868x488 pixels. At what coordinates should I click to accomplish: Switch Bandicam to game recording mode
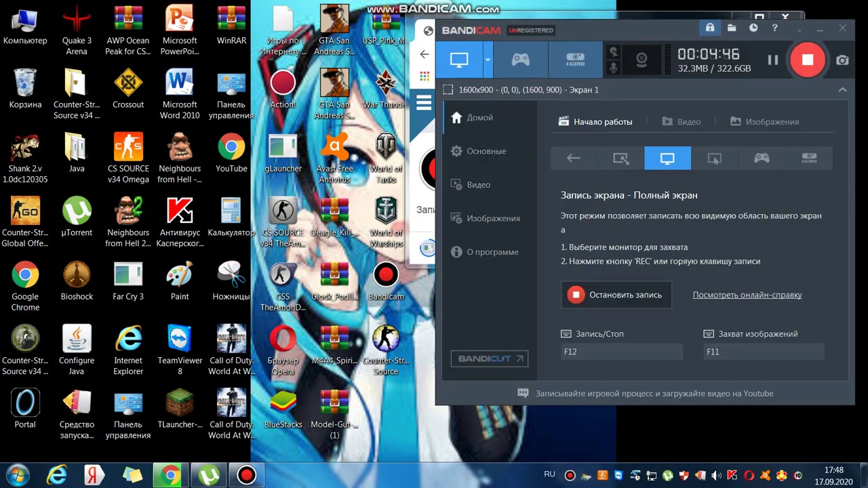[x=520, y=60]
